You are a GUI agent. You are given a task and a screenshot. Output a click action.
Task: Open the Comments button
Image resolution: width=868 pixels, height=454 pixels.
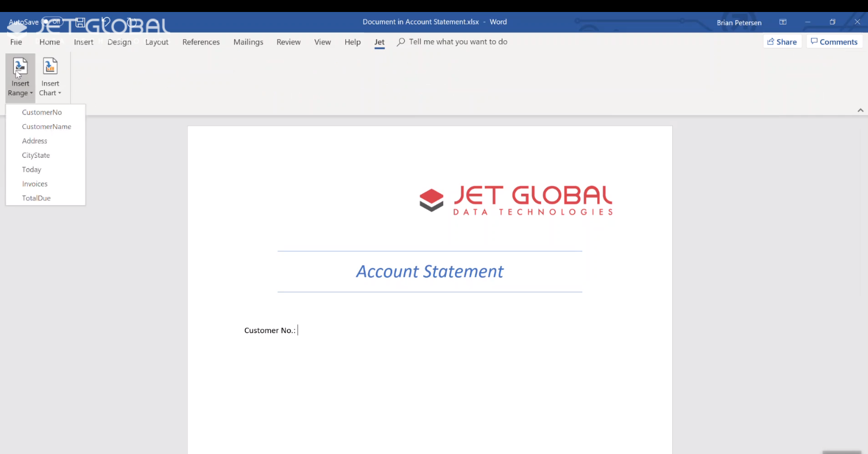(x=834, y=42)
